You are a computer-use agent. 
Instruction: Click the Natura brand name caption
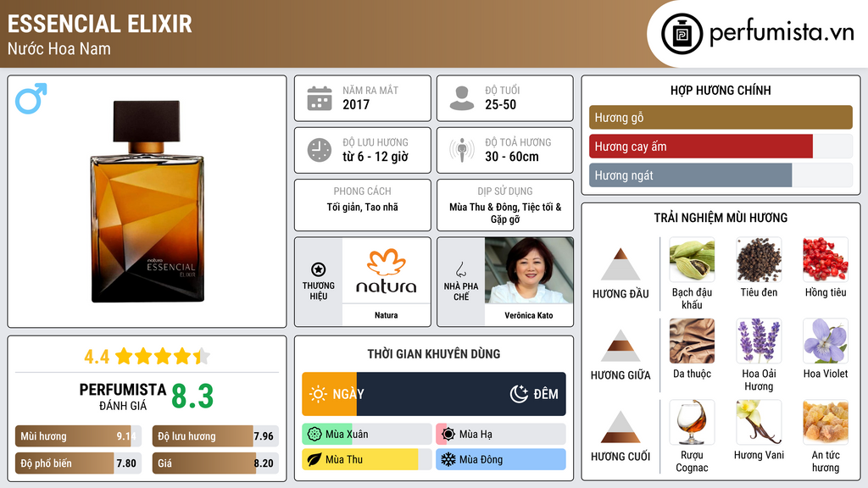[386, 315]
